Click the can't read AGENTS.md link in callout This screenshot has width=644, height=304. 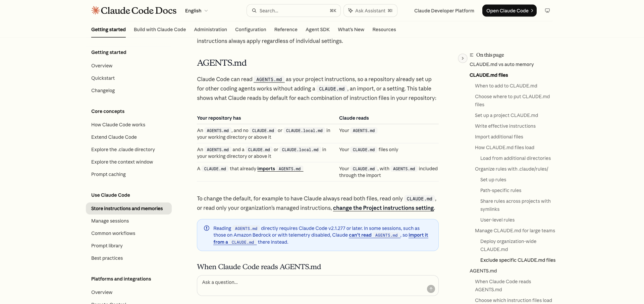[374, 235]
